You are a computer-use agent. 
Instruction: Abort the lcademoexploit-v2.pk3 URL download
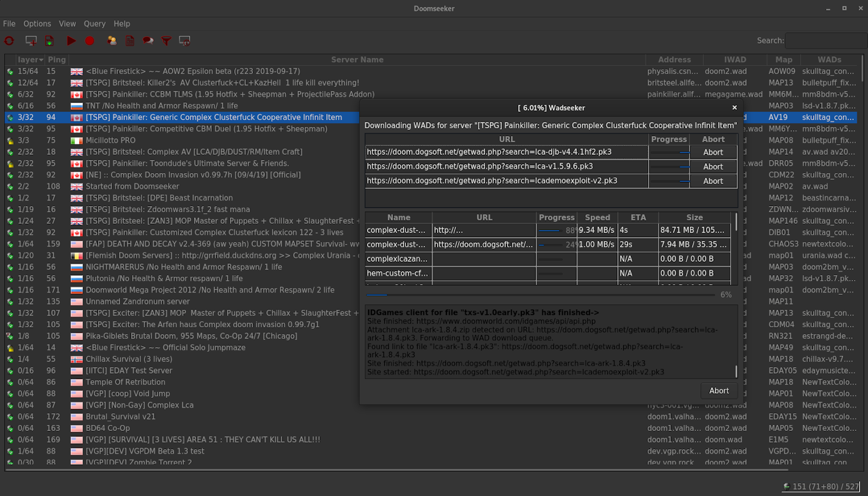[x=713, y=181]
